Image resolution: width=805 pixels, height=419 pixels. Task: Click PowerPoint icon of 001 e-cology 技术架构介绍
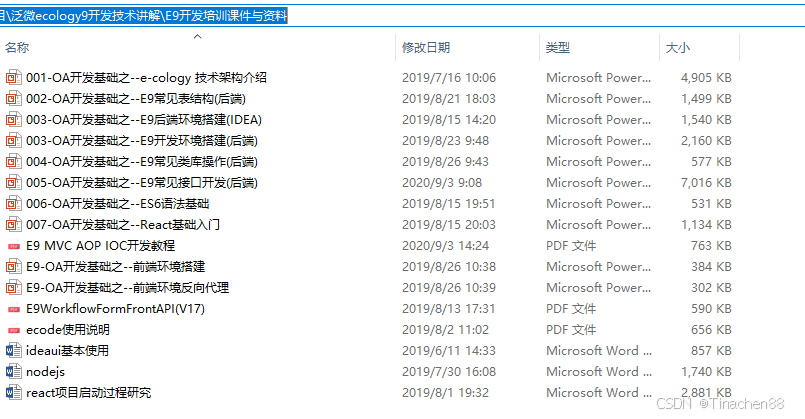[13, 77]
